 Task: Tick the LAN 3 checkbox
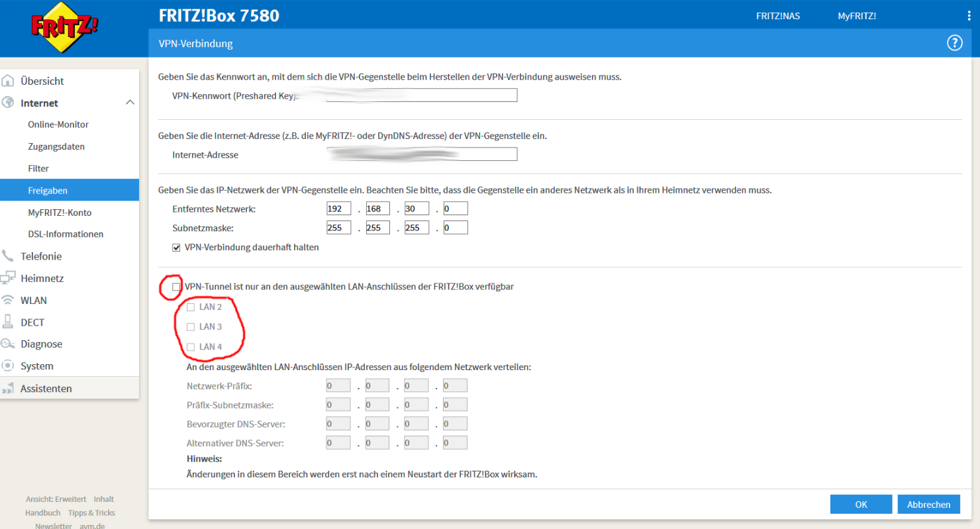191,326
